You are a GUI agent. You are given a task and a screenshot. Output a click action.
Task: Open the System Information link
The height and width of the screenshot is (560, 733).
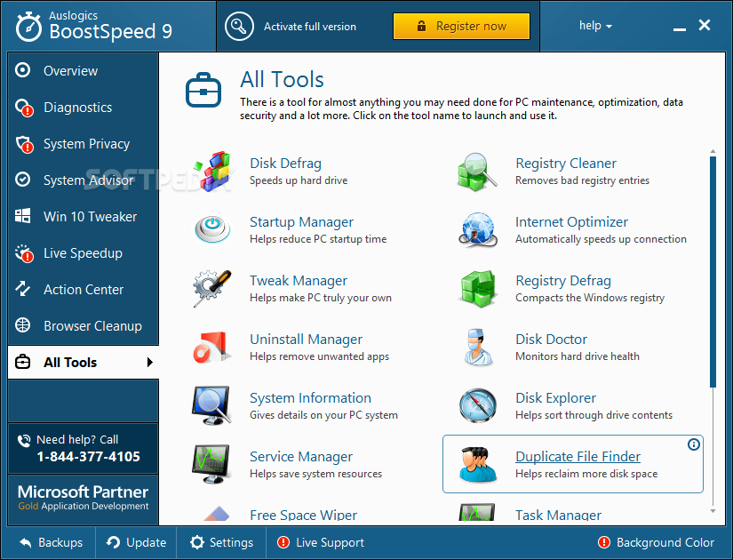pos(310,397)
